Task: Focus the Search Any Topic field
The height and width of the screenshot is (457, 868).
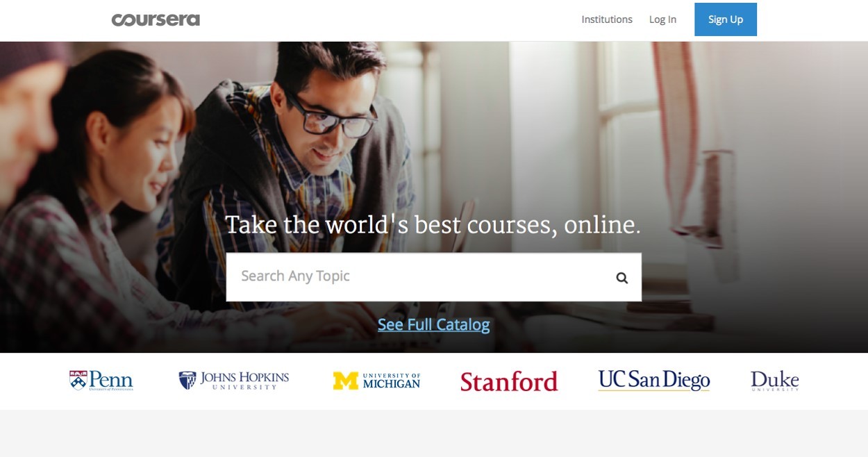Action: coord(433,277)
